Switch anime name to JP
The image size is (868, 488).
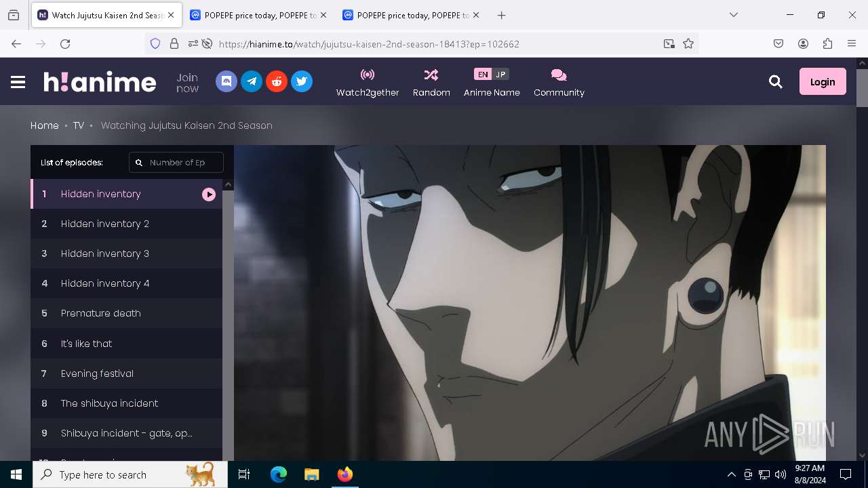coord(500,75)
